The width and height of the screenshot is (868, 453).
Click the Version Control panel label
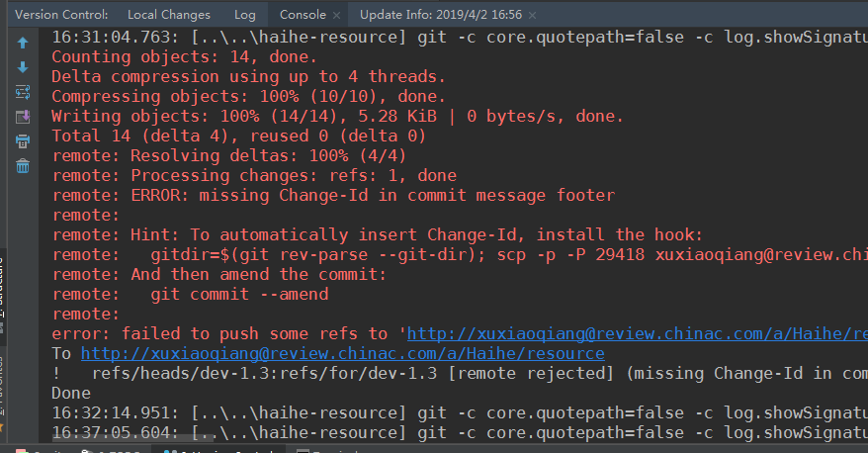[x=61, y=15]
